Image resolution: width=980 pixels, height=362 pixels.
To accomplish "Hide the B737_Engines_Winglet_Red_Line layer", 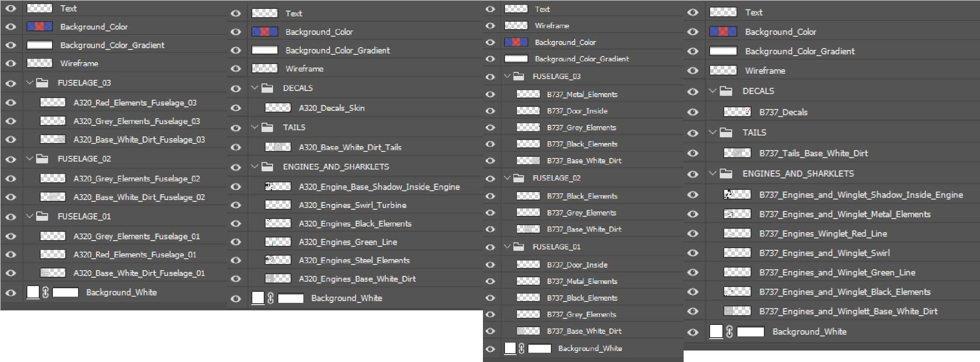I will [x=693, y=234].
